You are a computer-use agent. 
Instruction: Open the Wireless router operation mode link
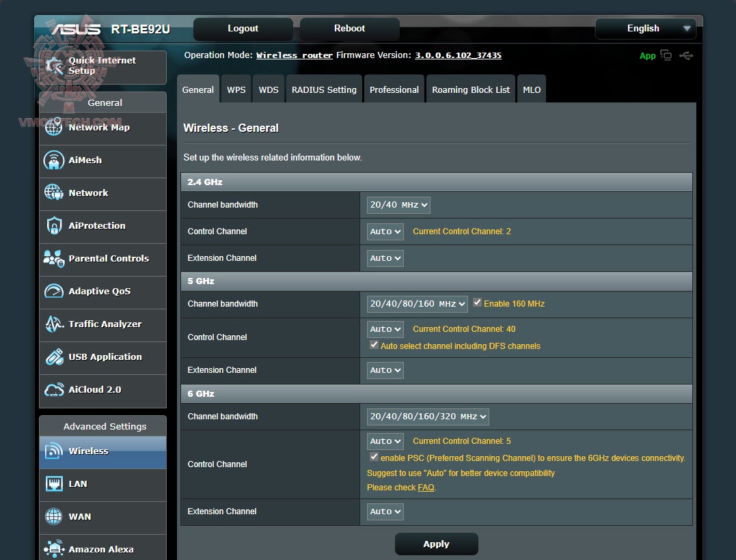(295, 55)
